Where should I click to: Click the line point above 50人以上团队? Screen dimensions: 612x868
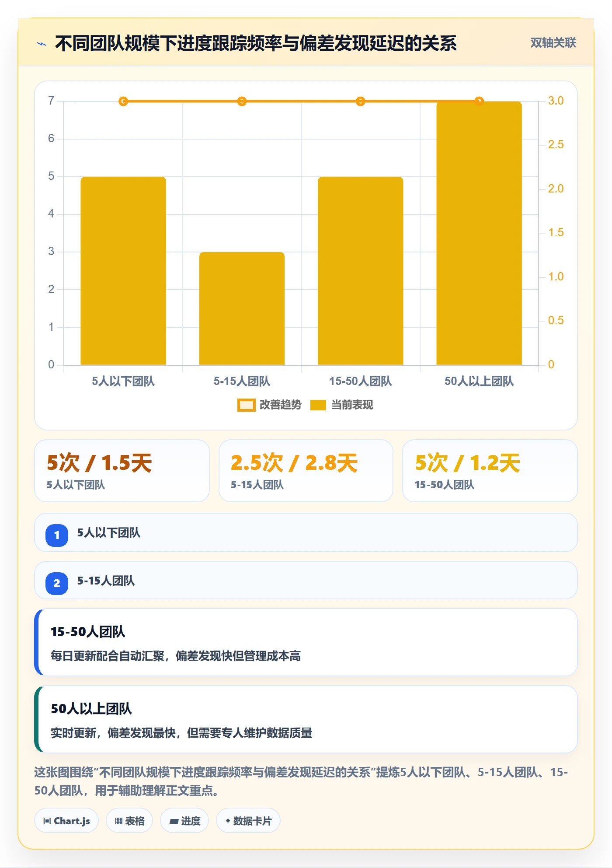[479, 101]
